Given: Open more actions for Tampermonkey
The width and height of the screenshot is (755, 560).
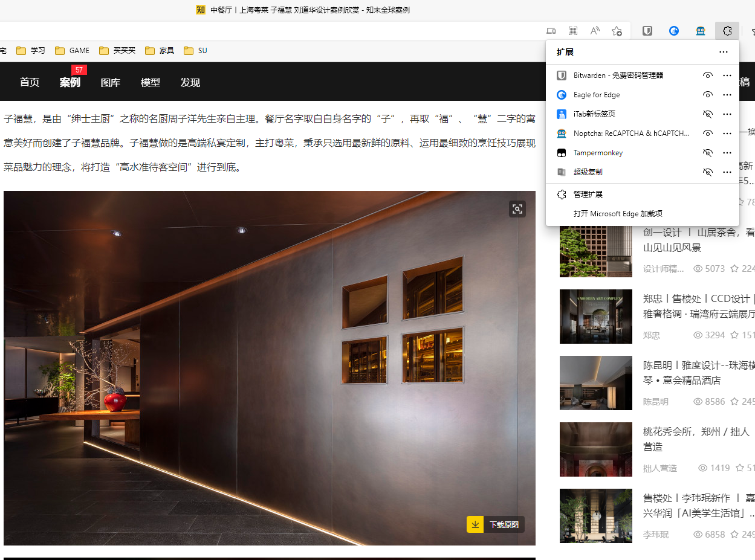Looking at the screenshot, I should [727, 153].
